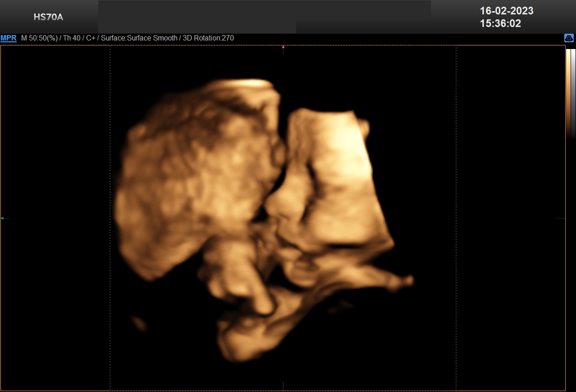Viewport: 576px width, 392px height.
Task: Click the "M 50:50(%)" mix value
Action: [x=39, y=38]
